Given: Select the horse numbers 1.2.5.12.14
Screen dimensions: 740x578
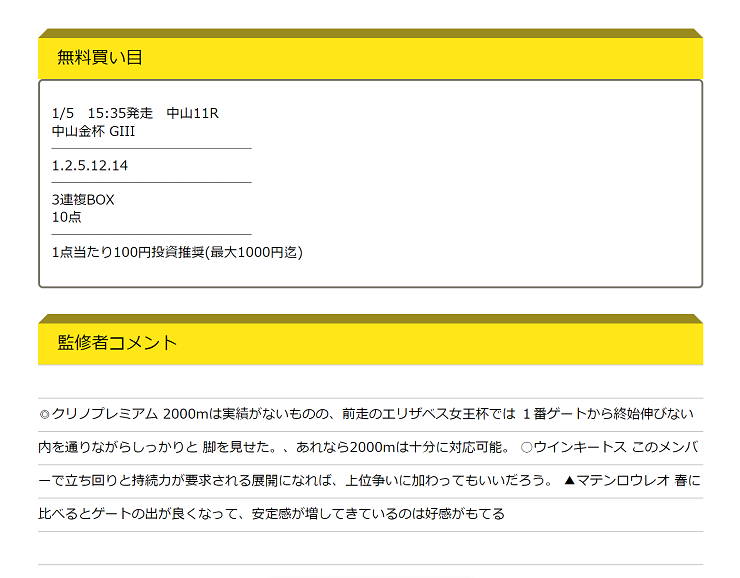Looking at the screenshot, I should click(90, 166).
